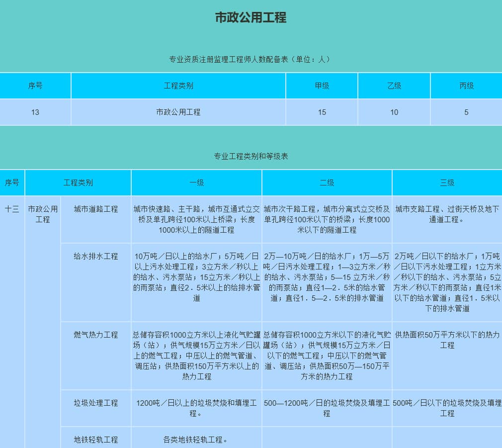
Task: Click 序号 header in the staffing table
Action: [x=35, y=86]
